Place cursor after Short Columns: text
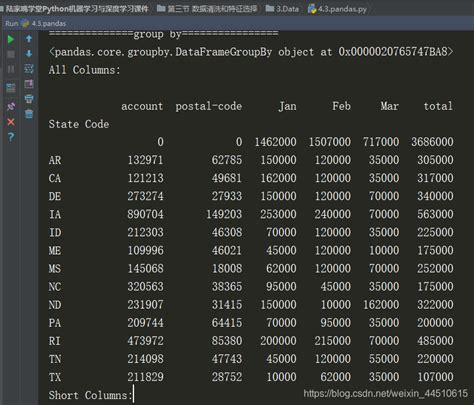 pos(133,395)
